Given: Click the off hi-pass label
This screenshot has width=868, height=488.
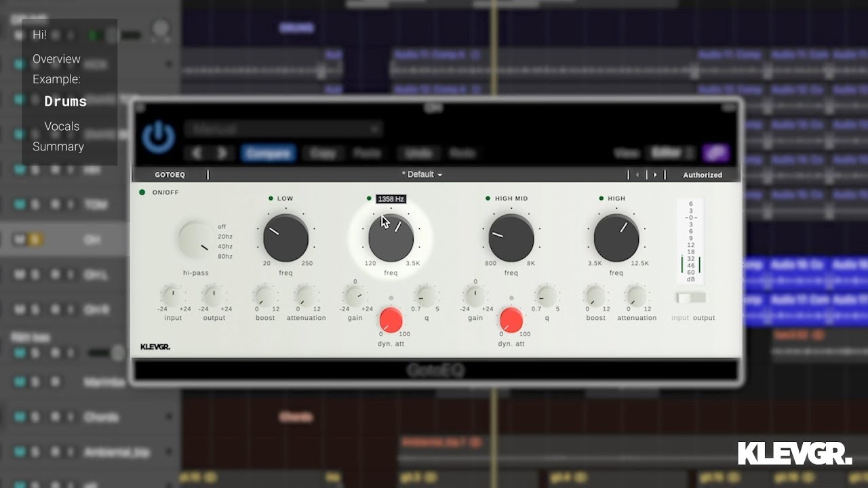Looking at the screenshot, I should click(222, 227).
